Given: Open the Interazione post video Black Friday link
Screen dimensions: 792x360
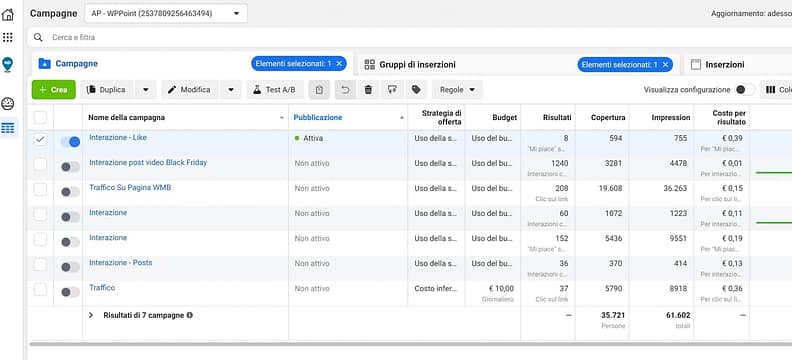Looking at the screenshot, I should point(148,163).
